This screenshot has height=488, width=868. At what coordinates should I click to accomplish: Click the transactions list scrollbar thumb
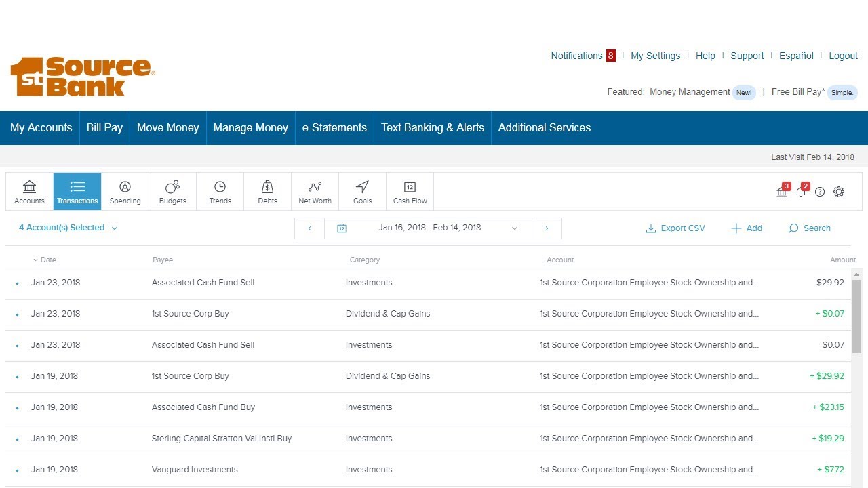click(x=856, y=316)
